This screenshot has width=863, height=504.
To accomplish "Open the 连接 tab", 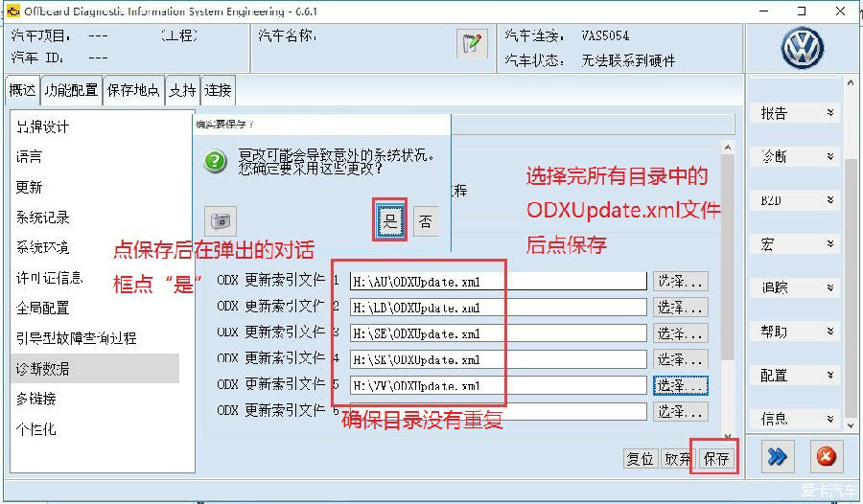I will (218, 90).
